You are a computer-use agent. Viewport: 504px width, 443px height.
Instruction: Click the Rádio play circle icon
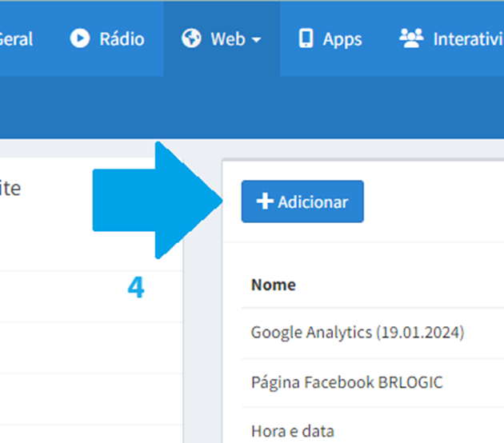pos(80,38)
